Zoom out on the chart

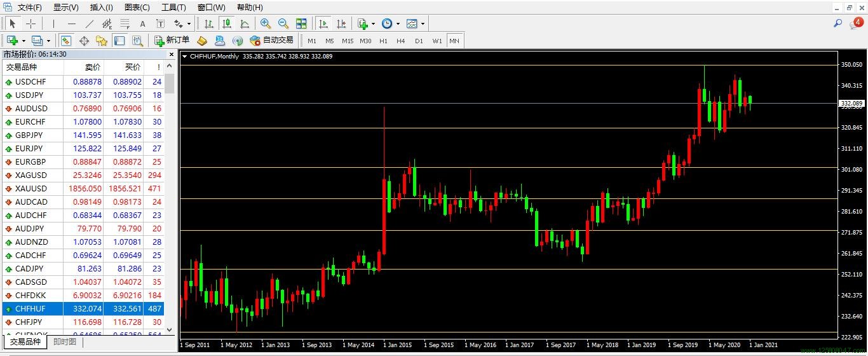point(283,24)
